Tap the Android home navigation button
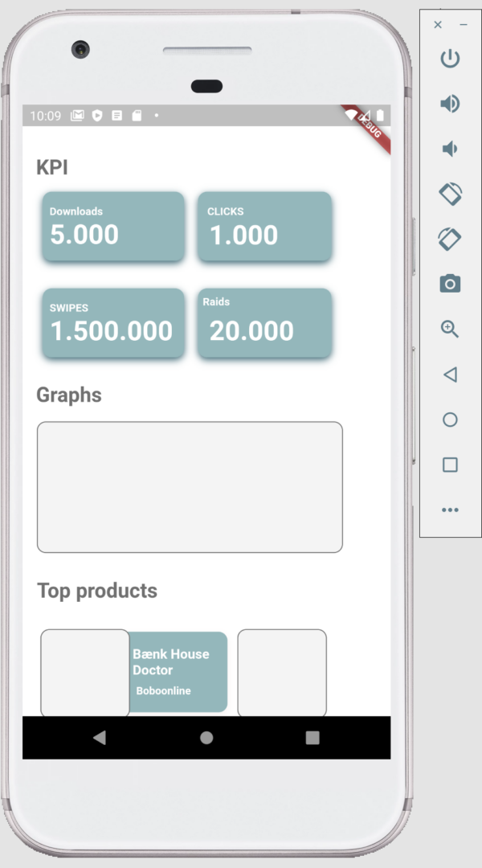 [206, 737]
